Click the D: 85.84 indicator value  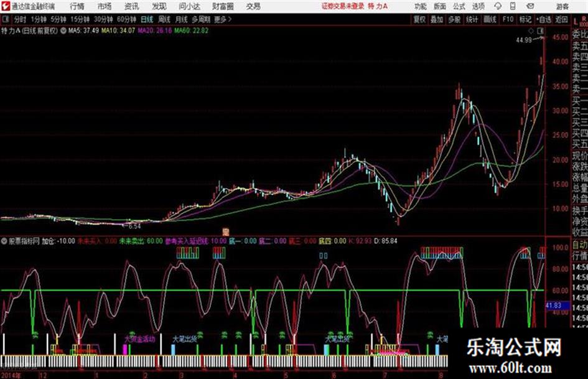(386, 241)
